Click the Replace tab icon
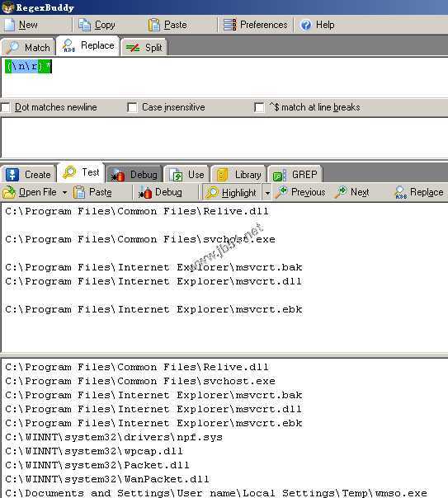 pyautogui.click(x=68, y=45)
